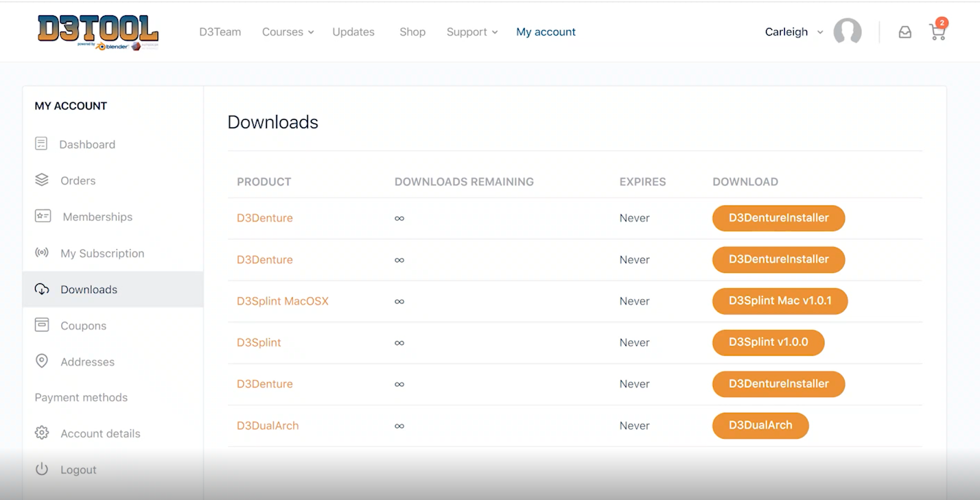Open Memberships in sidebar

(97, 217)
